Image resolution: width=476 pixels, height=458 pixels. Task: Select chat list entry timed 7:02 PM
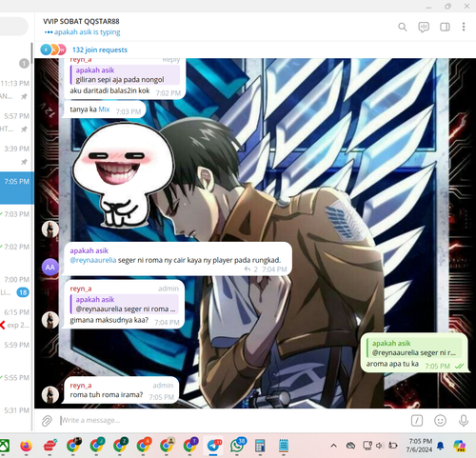tap(16, 253)
